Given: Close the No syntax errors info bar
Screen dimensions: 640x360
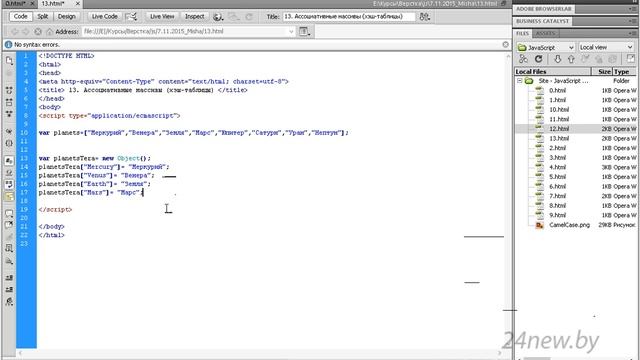Looking at the screenshot, I should point(505,44).
